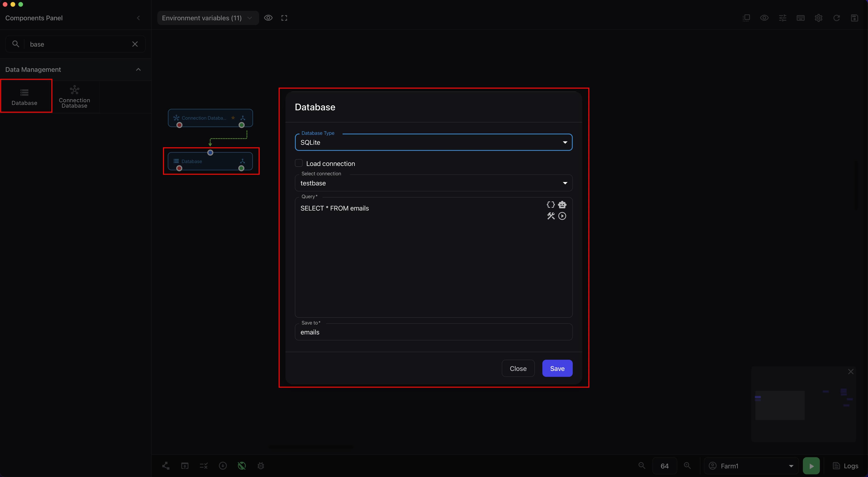The image size is (868, 477).
Task: Click the 'Components Panel' title text
Action: tap(34, 18)
